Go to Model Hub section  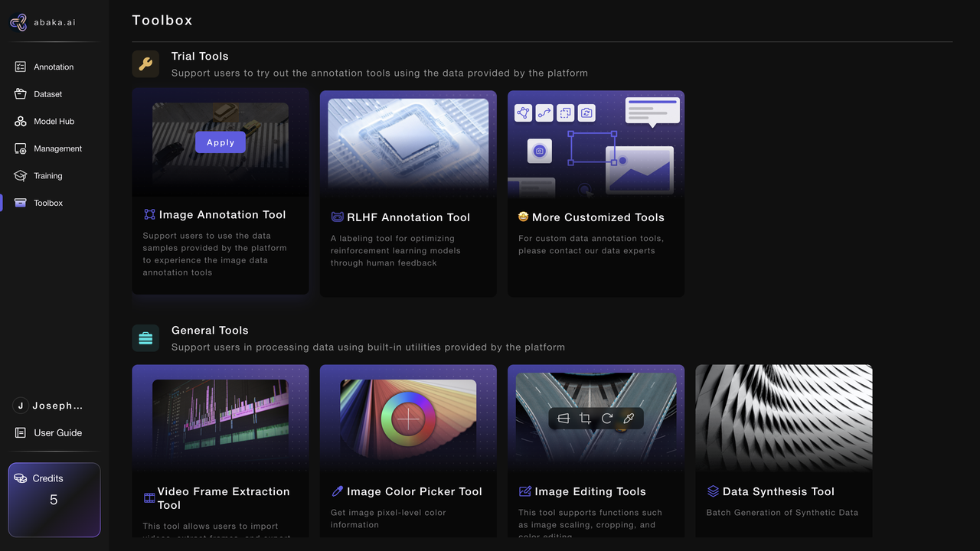coord(54,122)
